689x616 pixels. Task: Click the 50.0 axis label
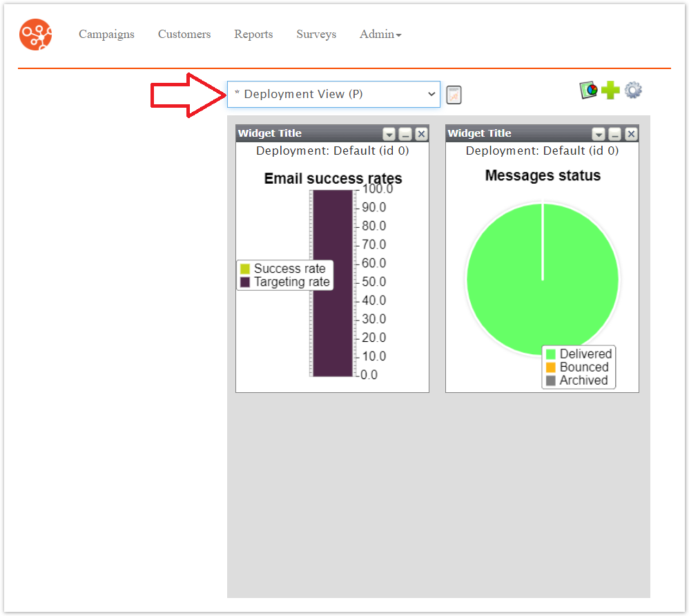pyautogui.click(x=373, y=282)
